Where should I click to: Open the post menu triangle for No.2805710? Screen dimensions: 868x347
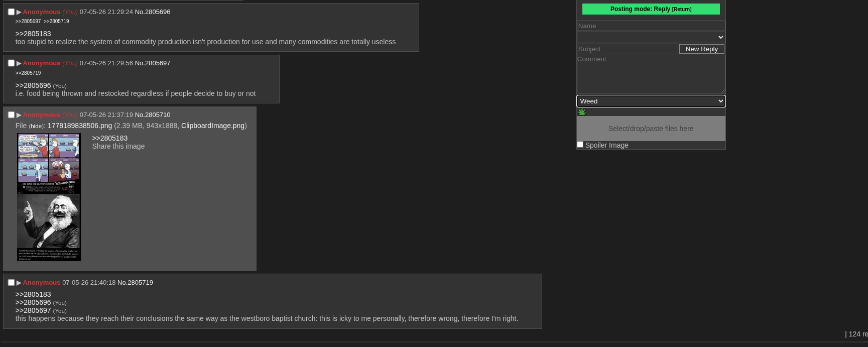[19, 115]
